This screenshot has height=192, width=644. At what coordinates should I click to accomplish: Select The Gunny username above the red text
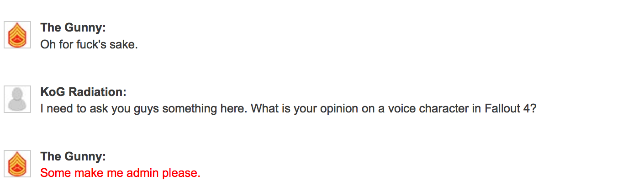pos(73,157)
